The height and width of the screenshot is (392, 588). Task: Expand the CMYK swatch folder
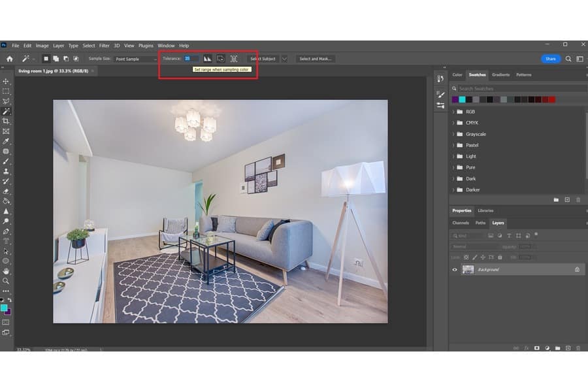[x=453, y=123]
